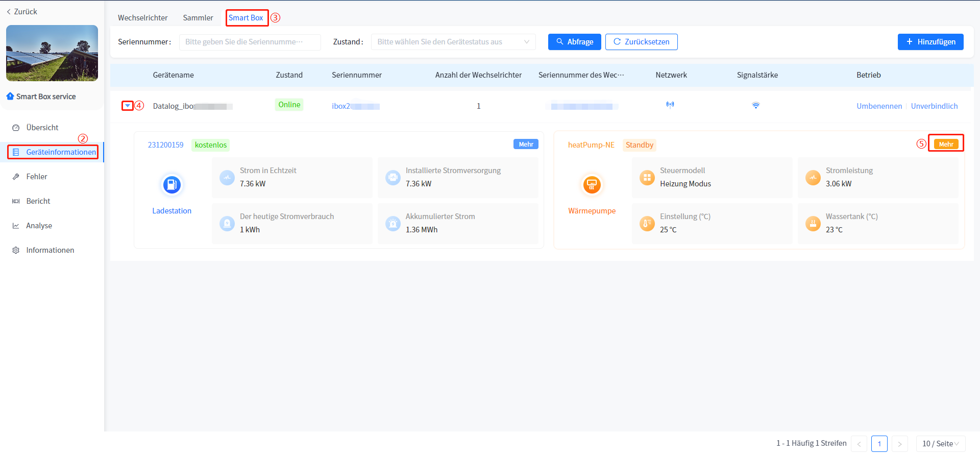The width and height of the screenshot is (980, 456).
Task: Click the Bericht sidebar icon
Action: [16, 201]
